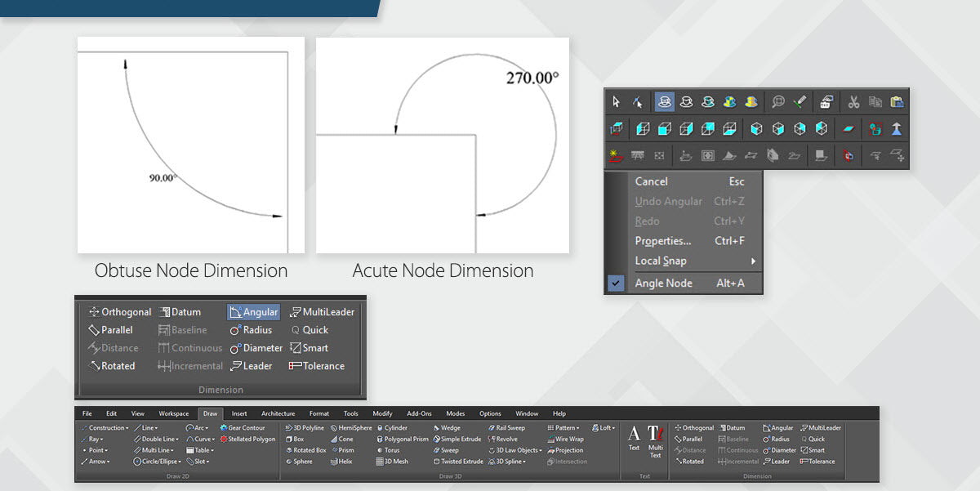Open the Construction dropdown in Draw 2D
The height and width of the screenshot is (491, 980).
click(105, 427)
